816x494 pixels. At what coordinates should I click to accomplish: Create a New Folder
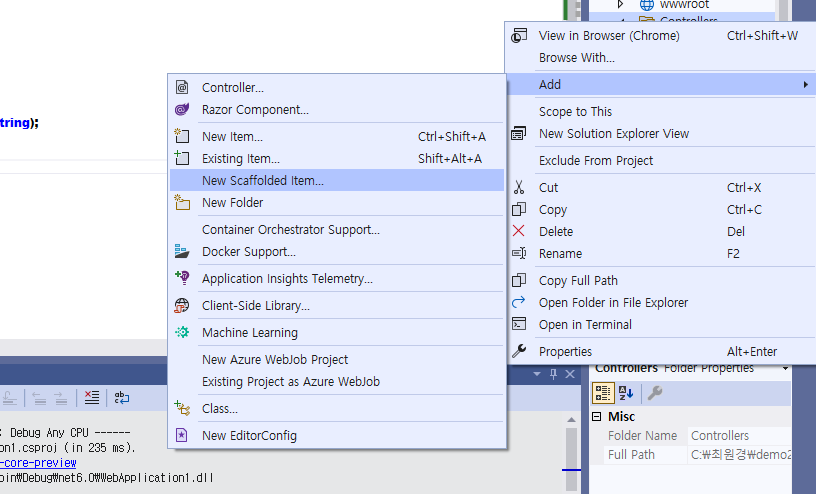pyautogui.click(x=337, y=202)
